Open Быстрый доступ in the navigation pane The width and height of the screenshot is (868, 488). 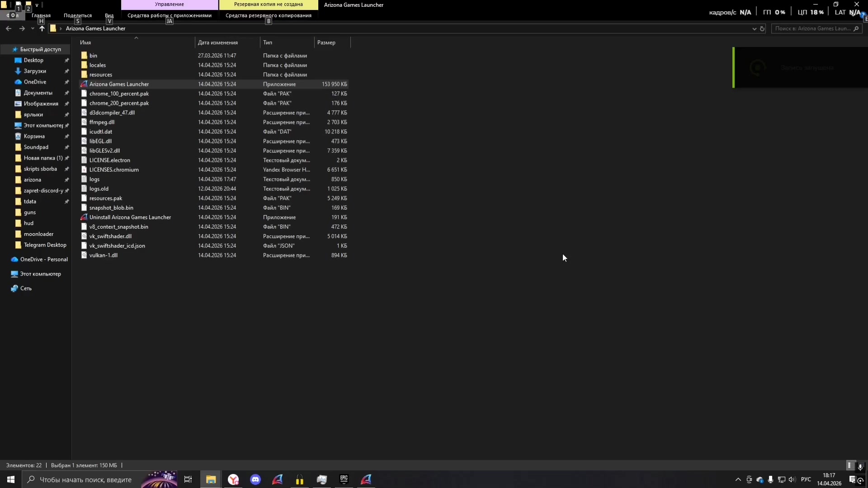pyautogui.click(x=40, y=49)
